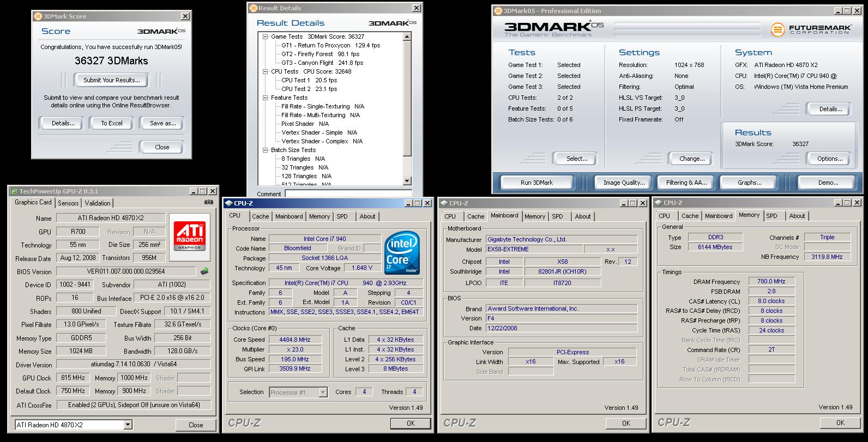Select GT1 - Return To Proxycon row
Image resolution: width=868 pixels, height=442 pixels.
click(x=330, y=45)
